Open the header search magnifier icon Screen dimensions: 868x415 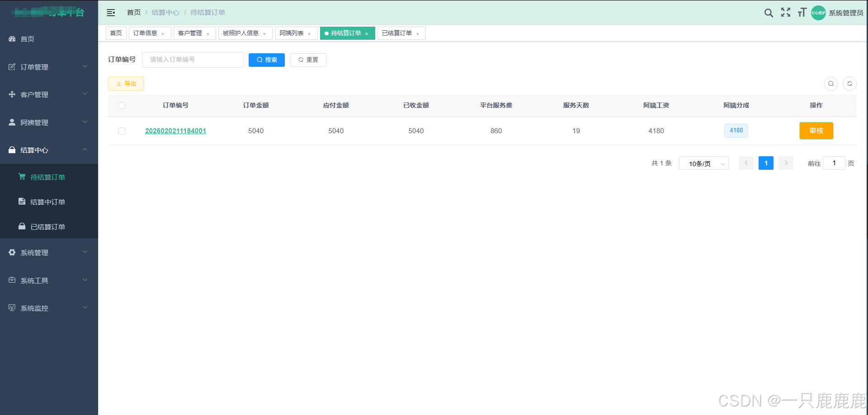pos(769,13)
